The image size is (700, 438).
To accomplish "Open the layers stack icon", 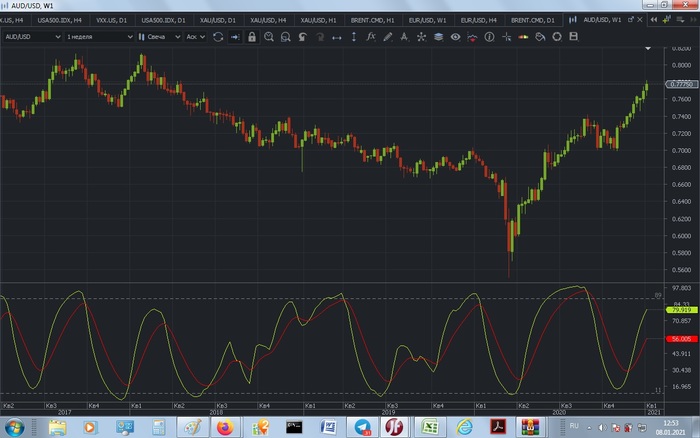I will point(438,37).
